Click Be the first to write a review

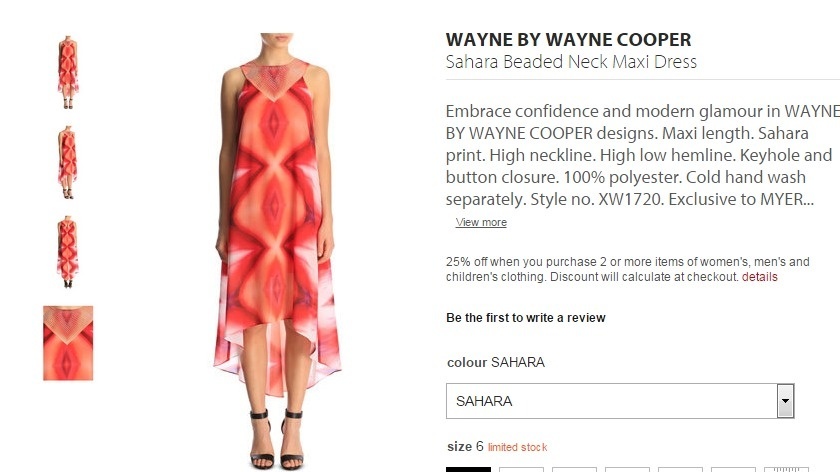(x=526, y=318)
